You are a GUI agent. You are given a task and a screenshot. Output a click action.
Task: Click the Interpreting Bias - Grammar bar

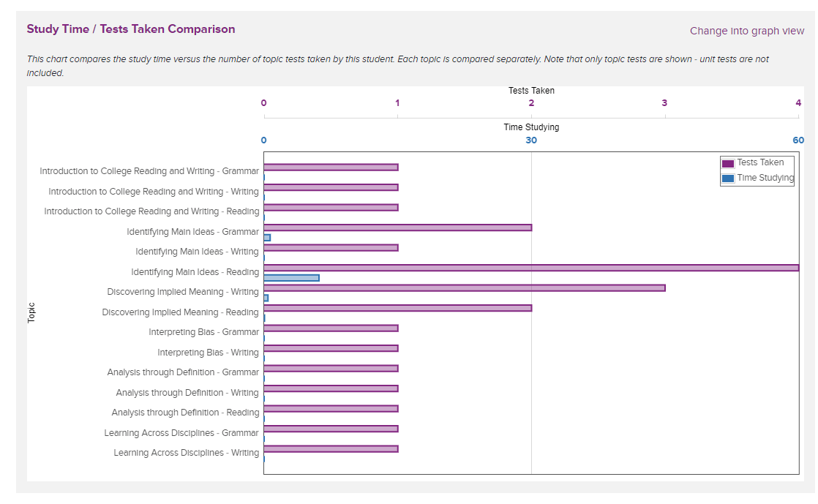[329, 328]
